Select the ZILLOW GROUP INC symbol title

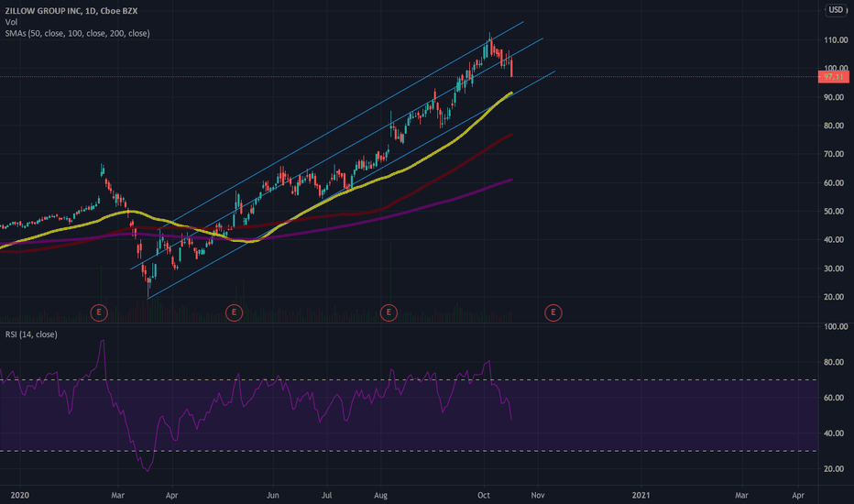click(71, 10)
